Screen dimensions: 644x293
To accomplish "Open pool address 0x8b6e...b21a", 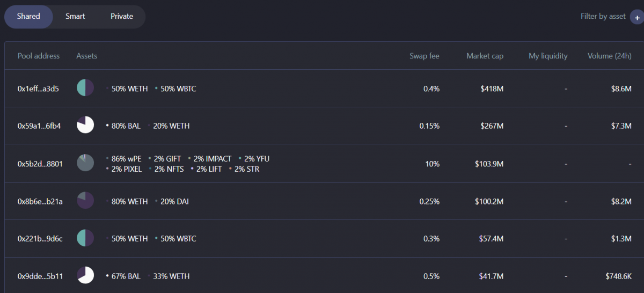I will (40, 201).
